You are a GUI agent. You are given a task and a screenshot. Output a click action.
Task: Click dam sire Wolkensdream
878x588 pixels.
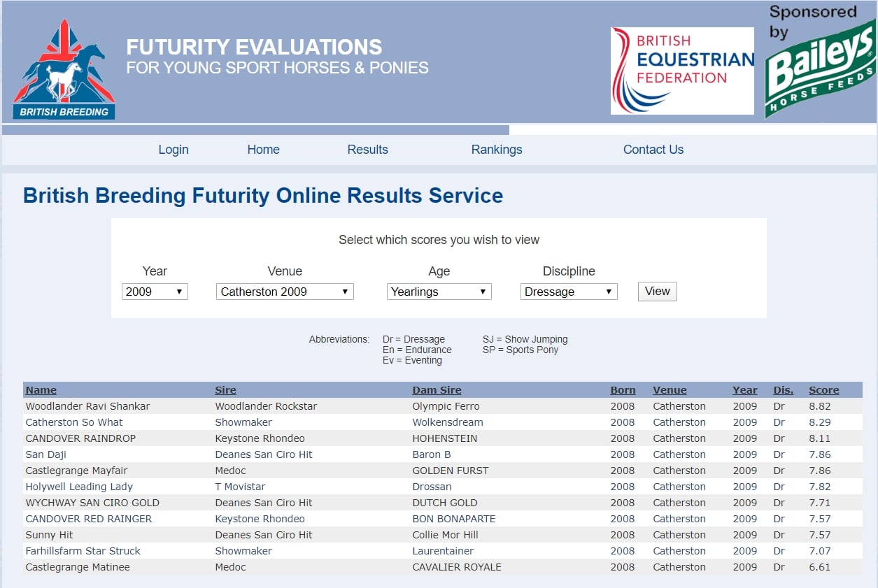coord(448,422)
